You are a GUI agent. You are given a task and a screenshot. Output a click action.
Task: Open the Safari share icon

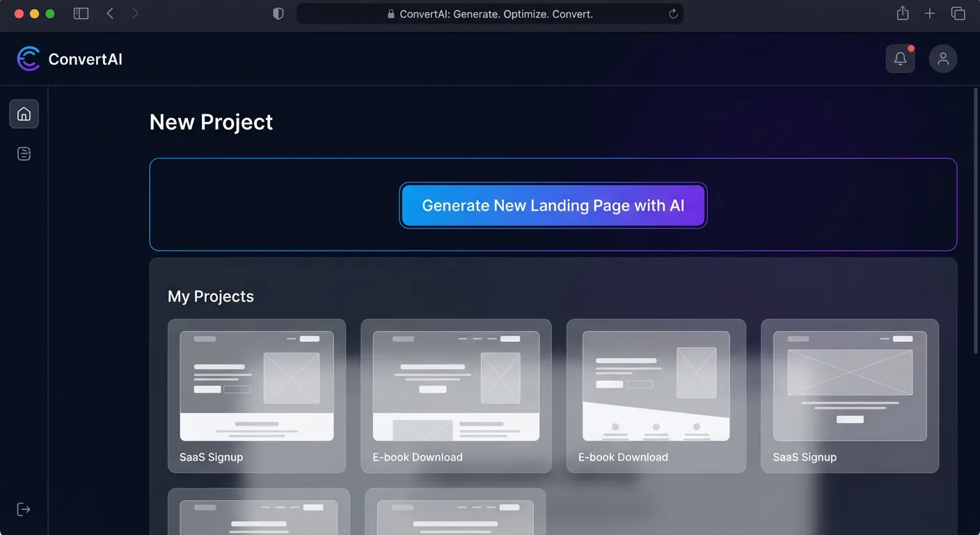point(903,13)
